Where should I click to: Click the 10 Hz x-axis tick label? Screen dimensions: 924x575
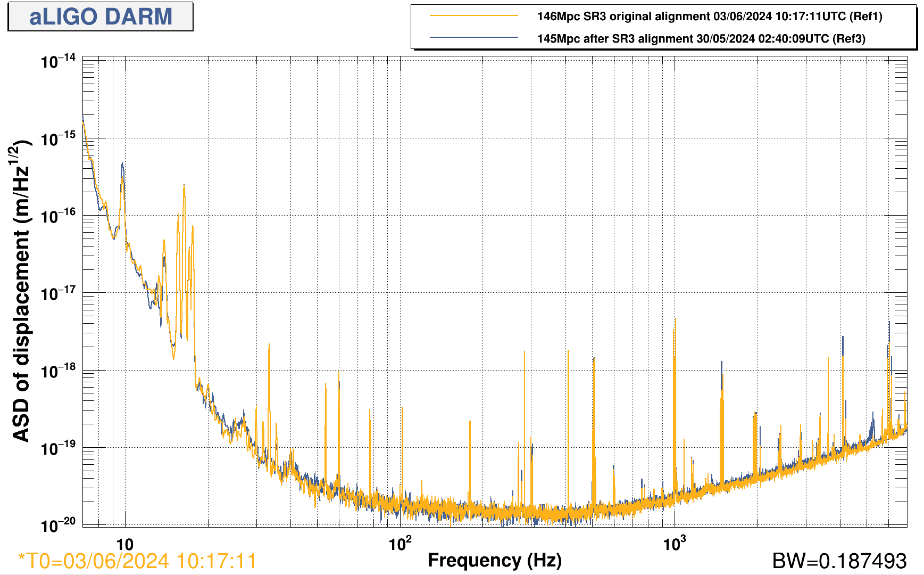pyautogui.click(x=124, y=545)
